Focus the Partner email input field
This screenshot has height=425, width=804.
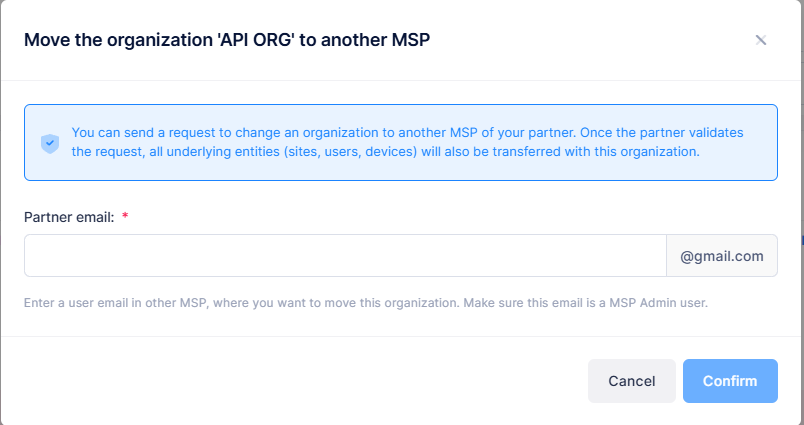point(345,256)
